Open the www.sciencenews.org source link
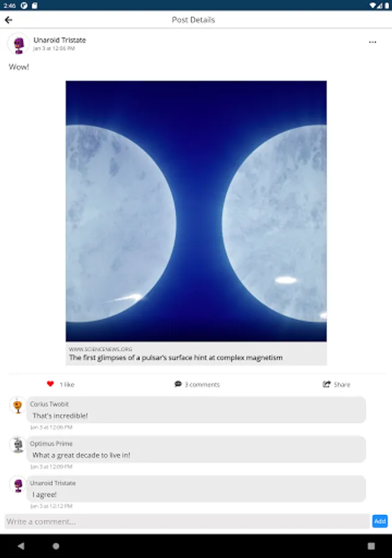392x558 pixels. [100, 349]
